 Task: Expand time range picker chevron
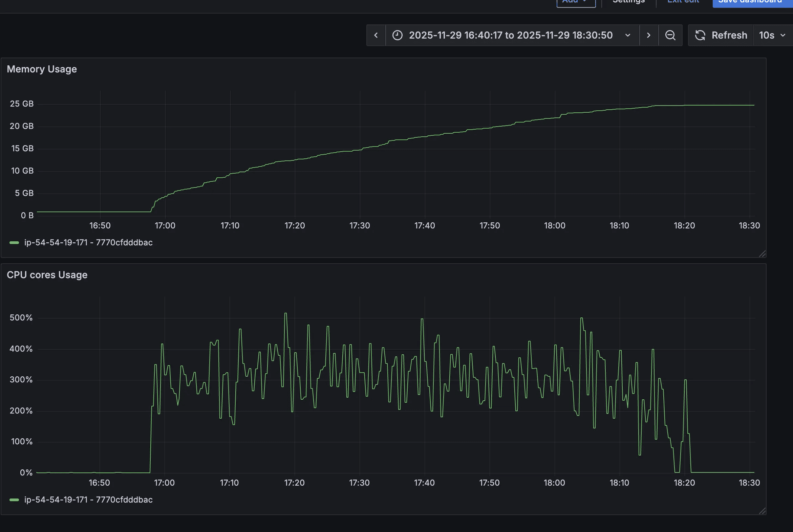627,35
